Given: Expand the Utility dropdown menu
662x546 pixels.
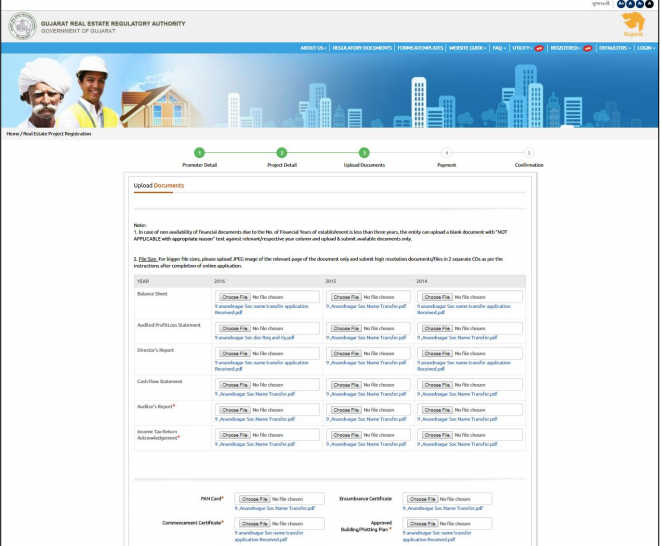Looking at the screenshot, I should (x=523, y=48).
